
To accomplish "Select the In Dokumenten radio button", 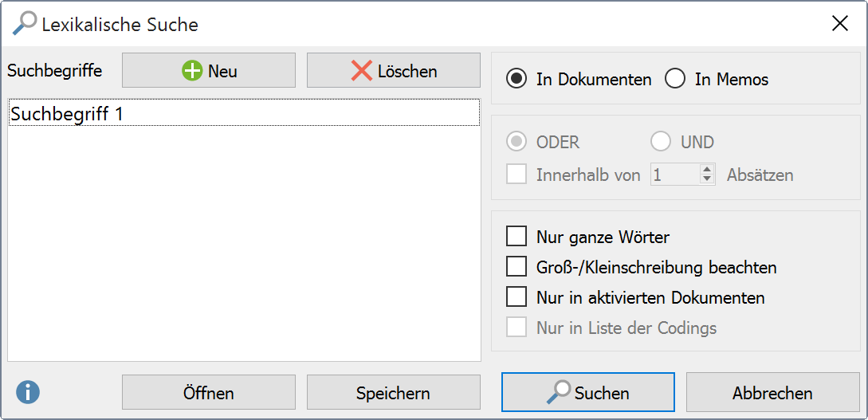I will click(517, 80).
